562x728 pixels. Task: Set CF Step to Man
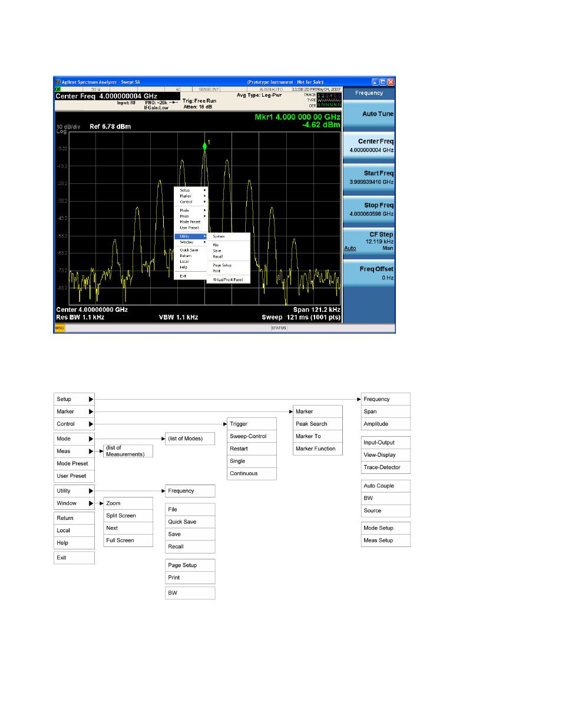click(388, 248)
